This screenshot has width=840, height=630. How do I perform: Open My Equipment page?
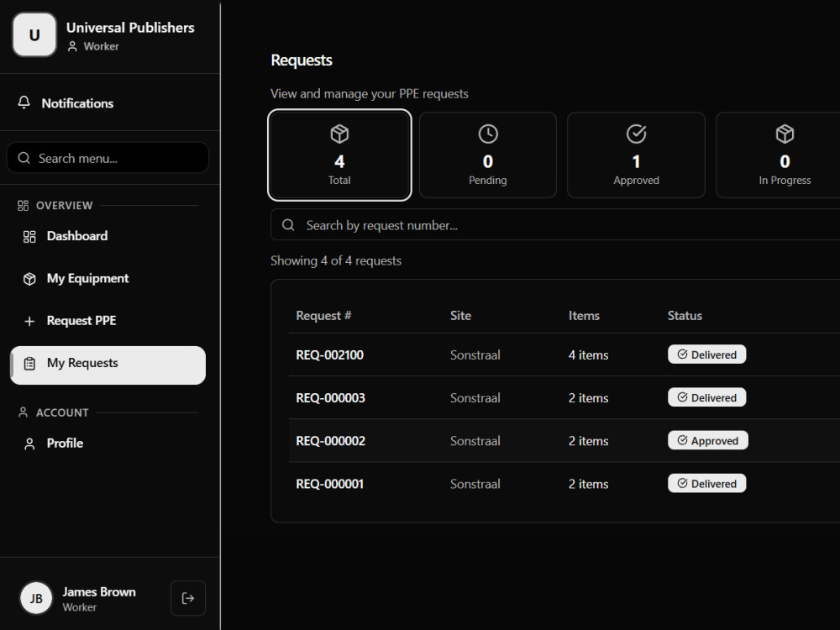108,279
